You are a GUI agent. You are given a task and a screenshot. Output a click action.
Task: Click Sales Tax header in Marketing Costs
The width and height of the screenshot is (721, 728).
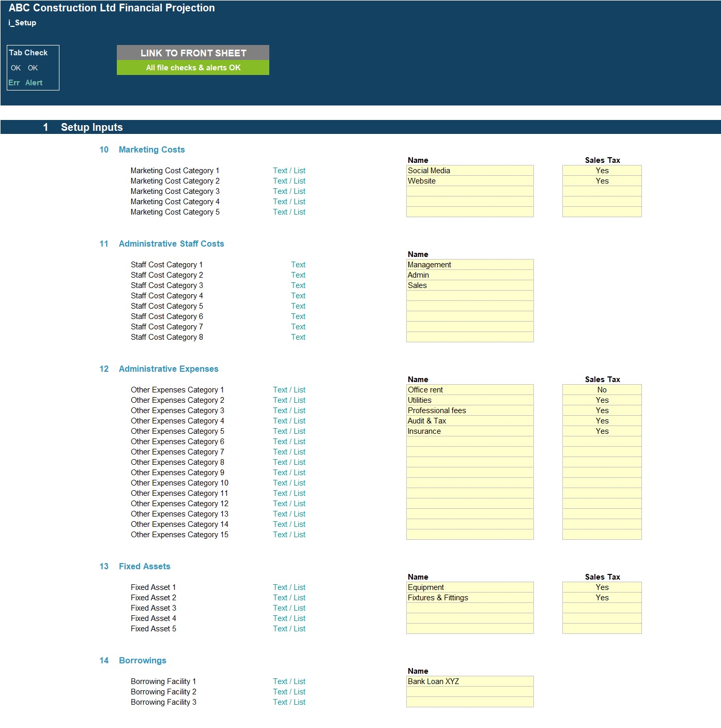tap(602, 160)
